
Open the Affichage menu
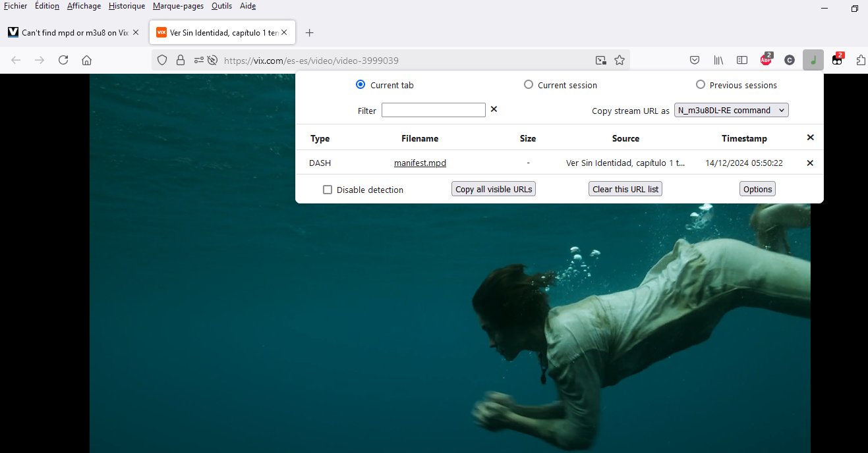(x=84, y=6)
